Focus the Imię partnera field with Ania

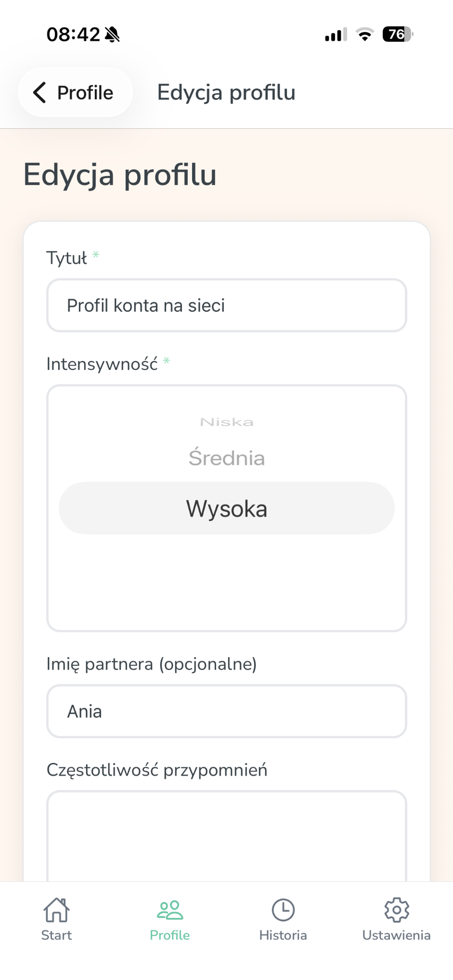tap(226, 711)
